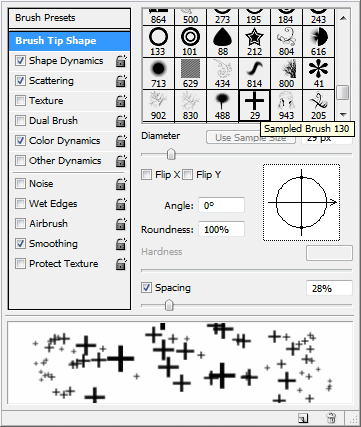Toggle lock icon for Scattering
The image size is (361, 427).
click(x=121, y=81)
